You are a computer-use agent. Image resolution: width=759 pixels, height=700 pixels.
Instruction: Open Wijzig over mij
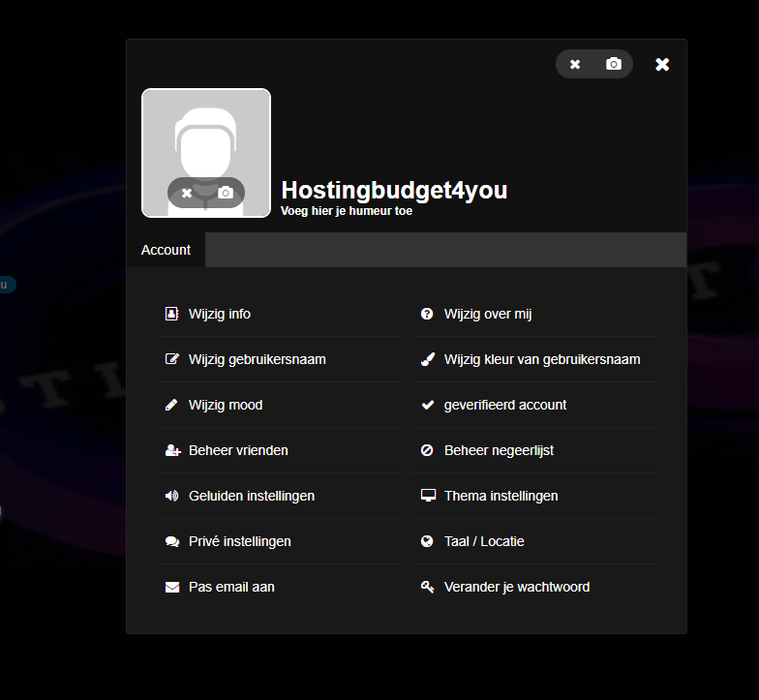point(488,314)
